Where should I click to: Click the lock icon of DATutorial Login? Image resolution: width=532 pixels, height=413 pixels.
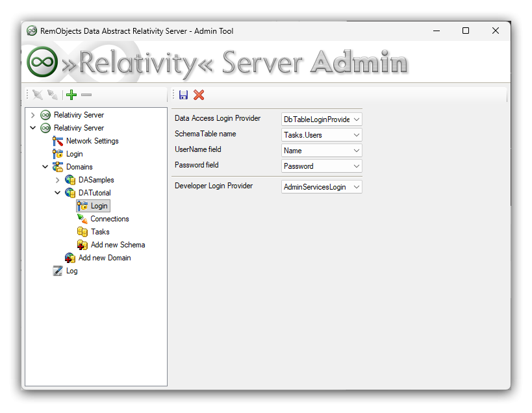coord(82,206)
